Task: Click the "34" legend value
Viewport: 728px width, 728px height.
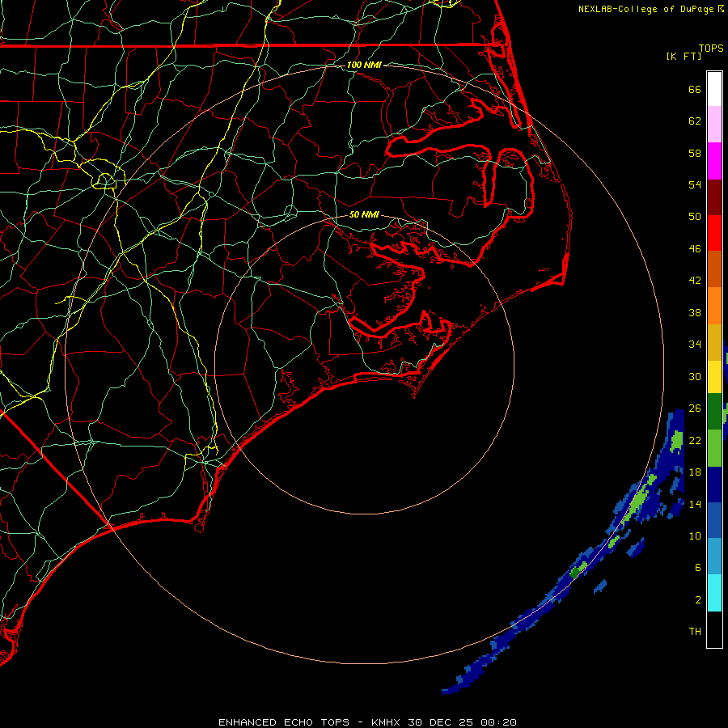Action: pos(695,344)
